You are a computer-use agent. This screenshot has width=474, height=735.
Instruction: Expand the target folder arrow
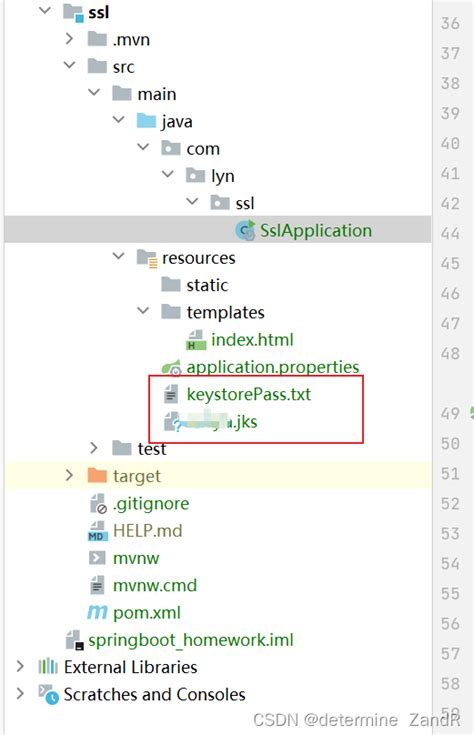pos(69,475)
